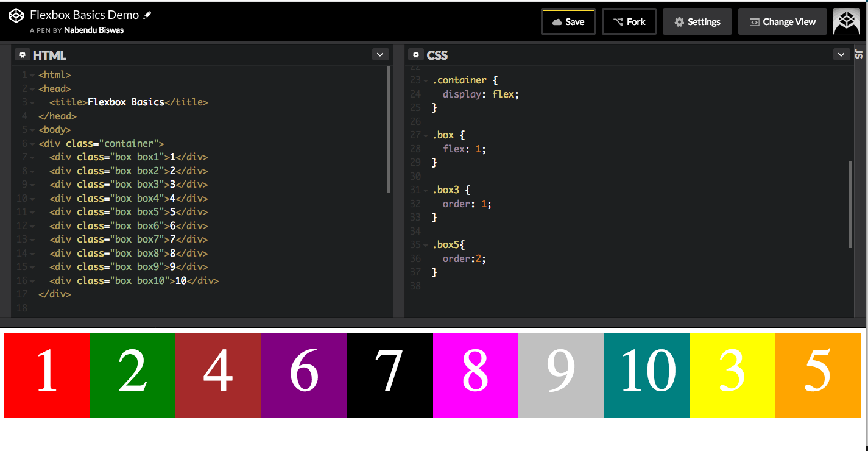
Task: Collapse .box5 rule on line 35
Action: [426, 245]
